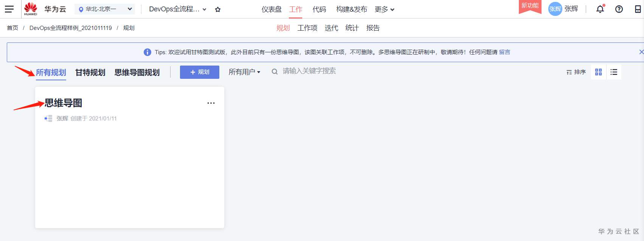Open 构建&发布 menu
Image resolution: width=644 pixels, height=241 pixels.
point(352,9)
